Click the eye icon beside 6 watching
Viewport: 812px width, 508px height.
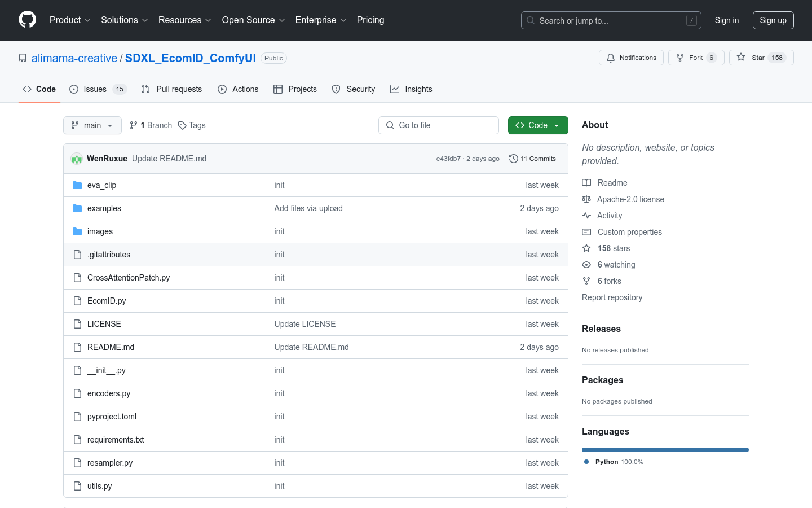pos(586,265)
